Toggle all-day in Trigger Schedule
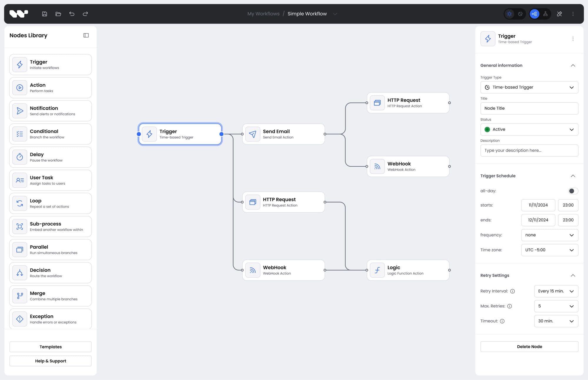This screenshot has width=588, height=380. click(573, 191)
